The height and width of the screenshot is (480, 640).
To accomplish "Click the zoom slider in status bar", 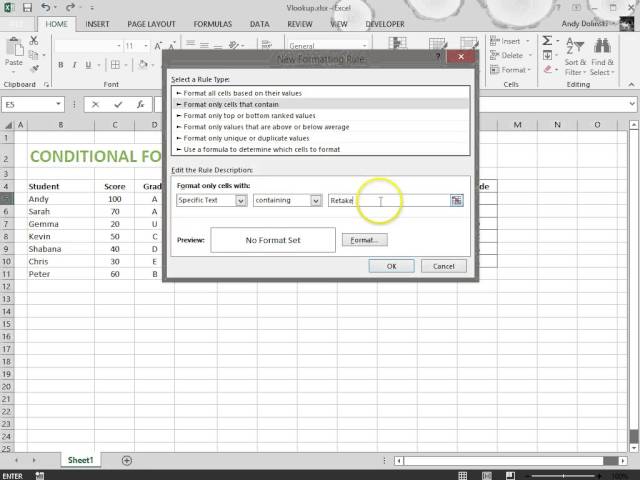I will [564, 476].
